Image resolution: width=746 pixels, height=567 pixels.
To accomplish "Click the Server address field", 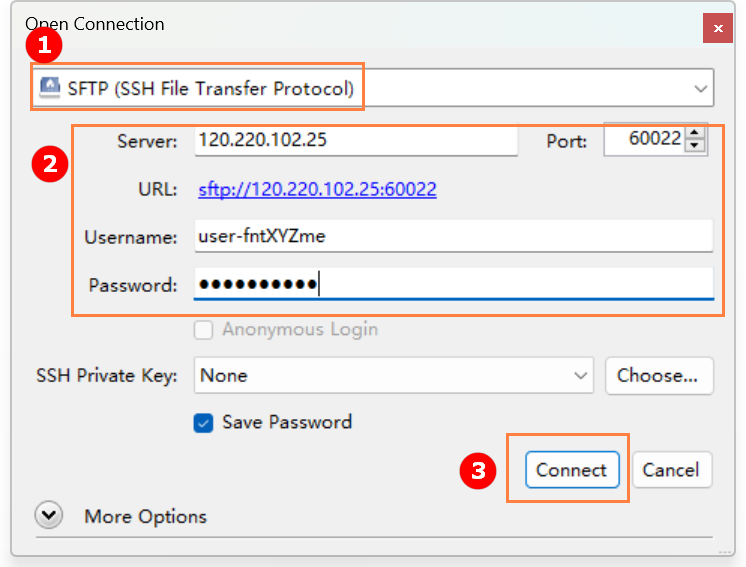I will coord(356,140).
